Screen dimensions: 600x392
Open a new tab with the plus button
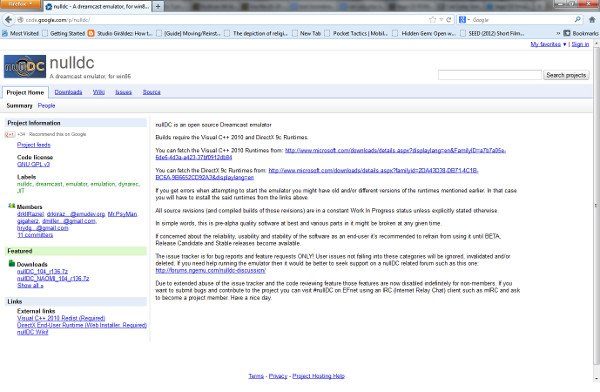coord(158,7)
